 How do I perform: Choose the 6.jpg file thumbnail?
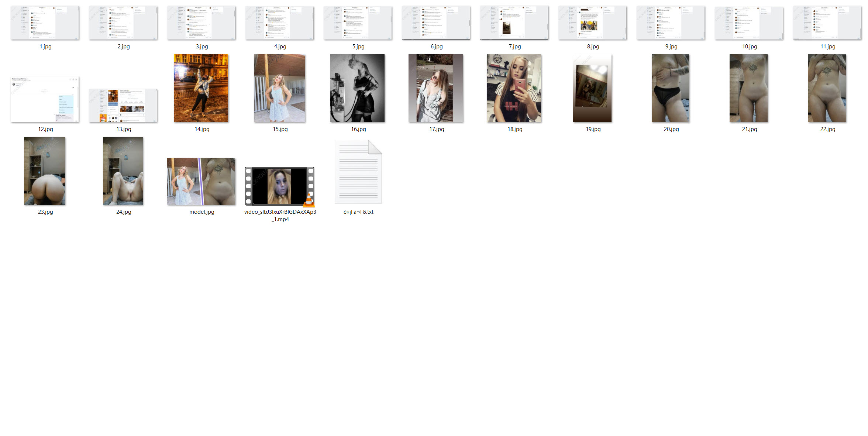[436, 23]
